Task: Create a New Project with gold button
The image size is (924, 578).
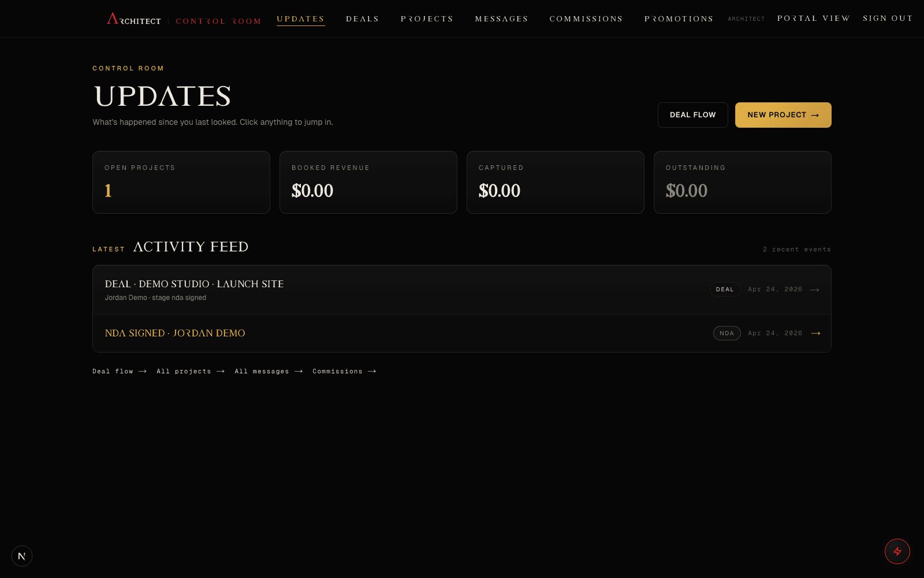Action: coord(783,115)
